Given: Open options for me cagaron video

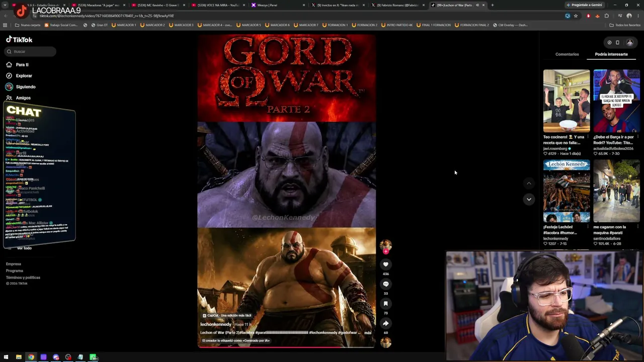Looking at the screenshot, I should (x=637, y=227).
